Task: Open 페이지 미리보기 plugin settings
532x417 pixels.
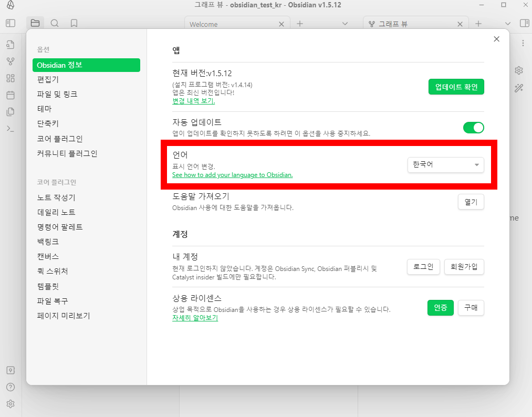Action: [86, 316]
